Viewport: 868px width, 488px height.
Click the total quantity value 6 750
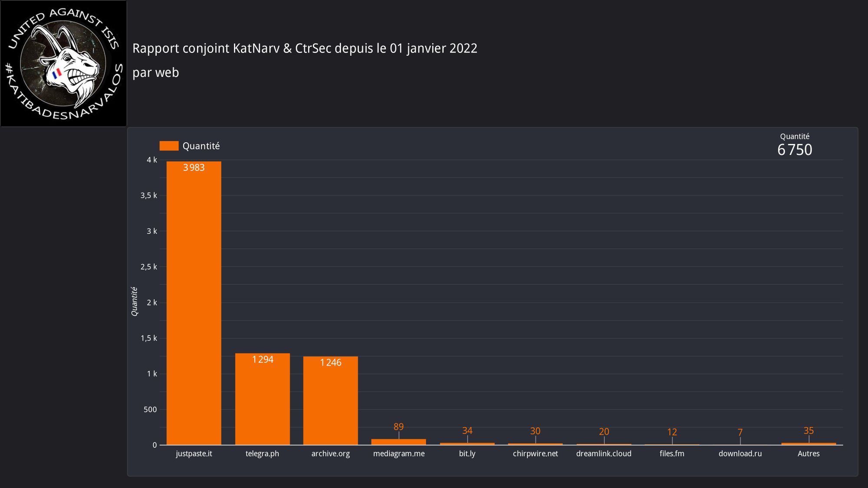(795, 150)
